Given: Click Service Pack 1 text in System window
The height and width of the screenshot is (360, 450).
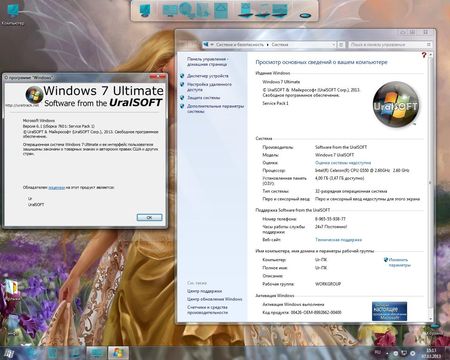Looking at the screenshot, I should coord(275,103).
